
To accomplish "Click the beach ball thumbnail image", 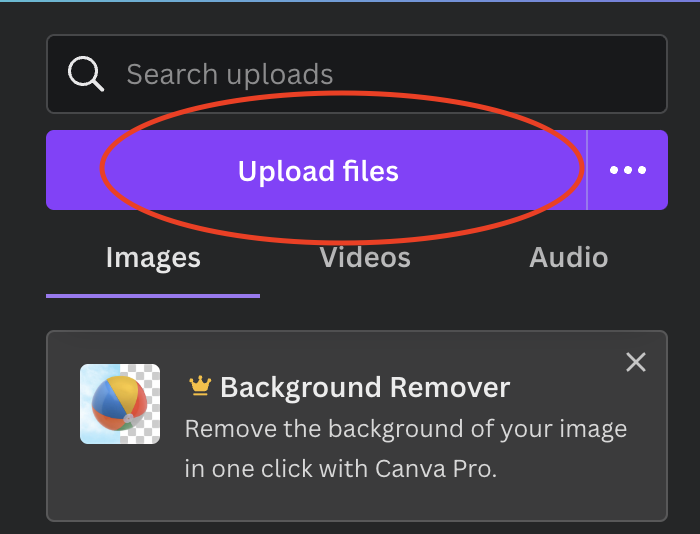I will pyautogui.click(x=119, y=404).
